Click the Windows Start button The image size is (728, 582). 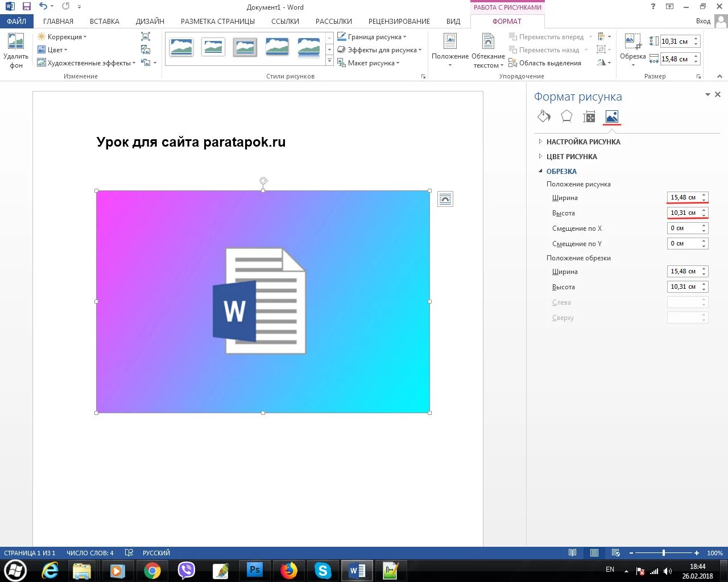(x=15, y=570)
